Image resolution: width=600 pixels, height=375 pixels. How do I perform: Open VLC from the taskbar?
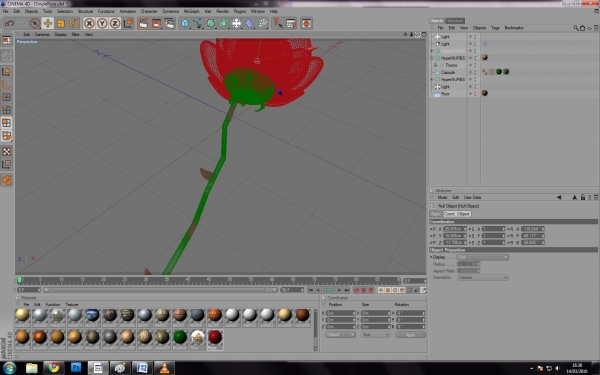[x=165, y=368]
